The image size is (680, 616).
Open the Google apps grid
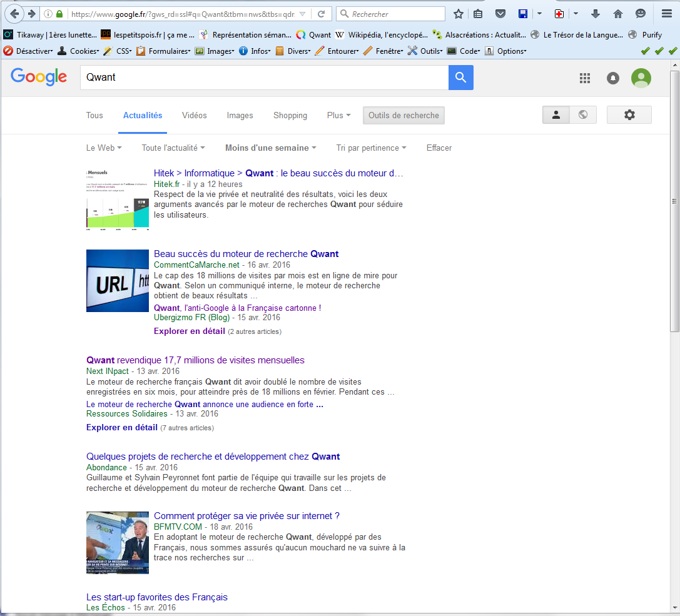point(585,78)
